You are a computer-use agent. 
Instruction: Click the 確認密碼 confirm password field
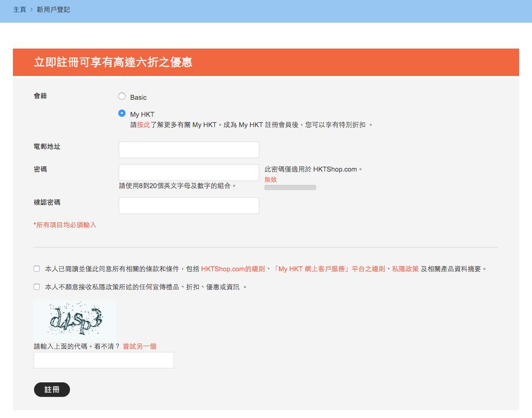[189, 206]
